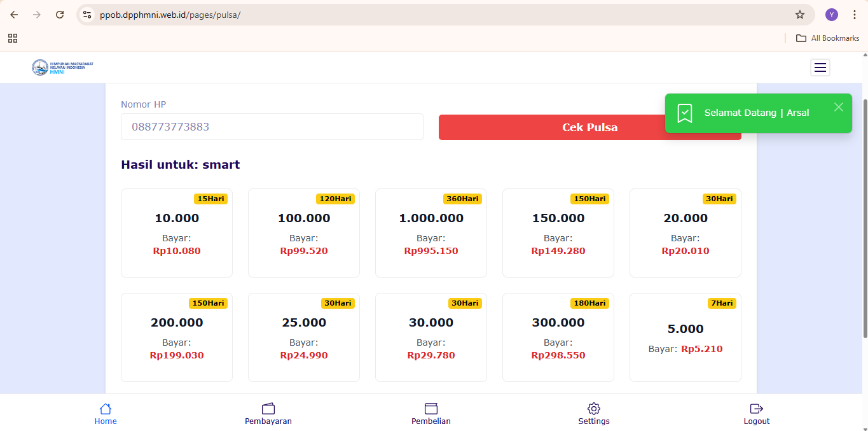The height and width of the screenshot is (431, 868).
Task: Open the Pembayaran tab
Action: click(268, 414)
